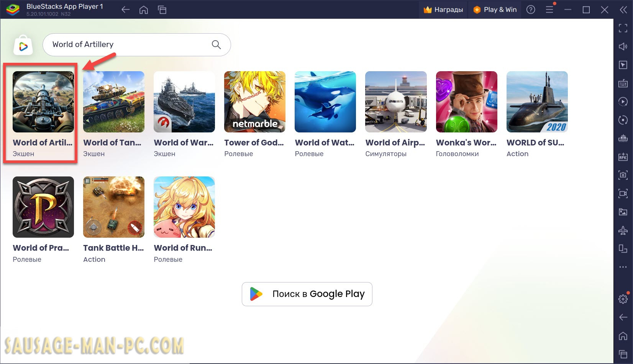The height and width of the screenshot is (364, 633).
Task: Show more sidebar options (three dots)
Action: click(623, 267)
